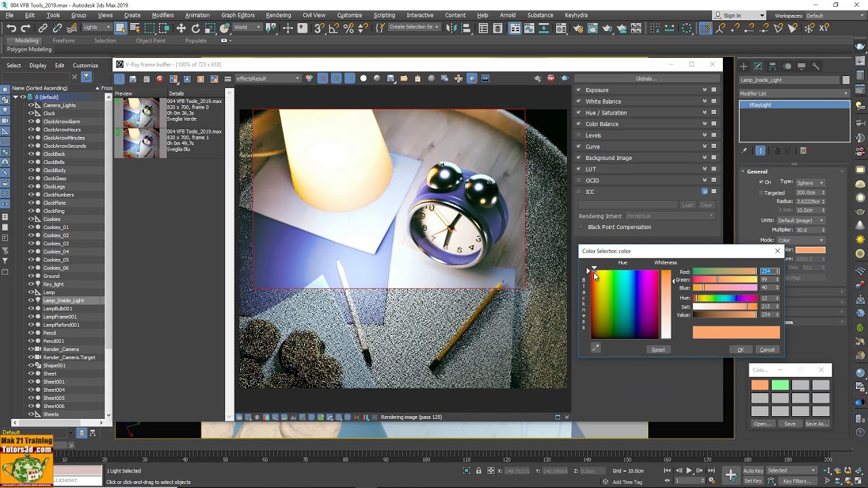This screenshot has height=488, width=868.
Task: Click the Pin Stack icon under modifier stack
Action: point(745,150)
